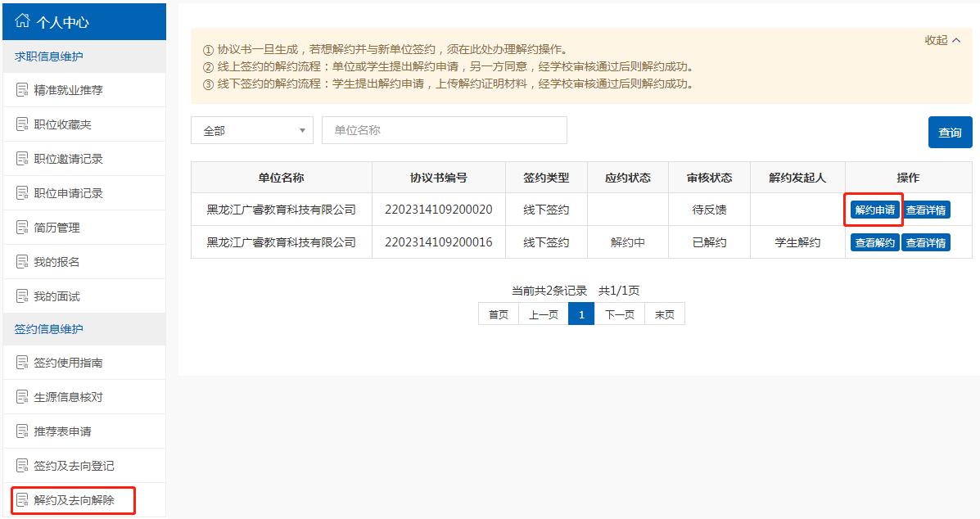Click into the 单位名称 search field
This screenshot has height=519, width=980.
tap(445, 130)
